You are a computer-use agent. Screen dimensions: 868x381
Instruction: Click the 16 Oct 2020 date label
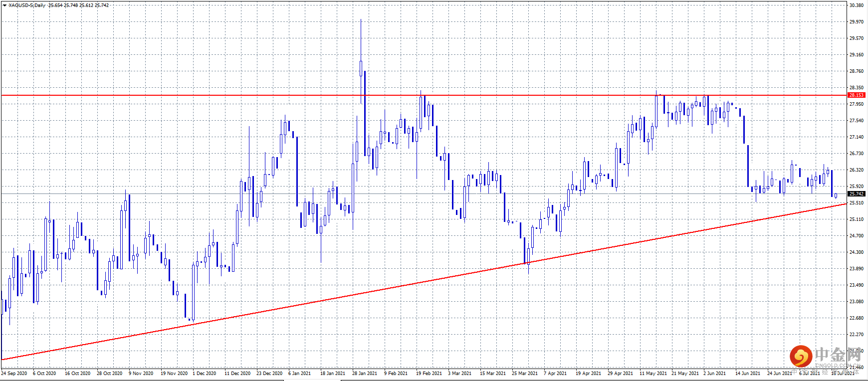[x=78, y=374]
